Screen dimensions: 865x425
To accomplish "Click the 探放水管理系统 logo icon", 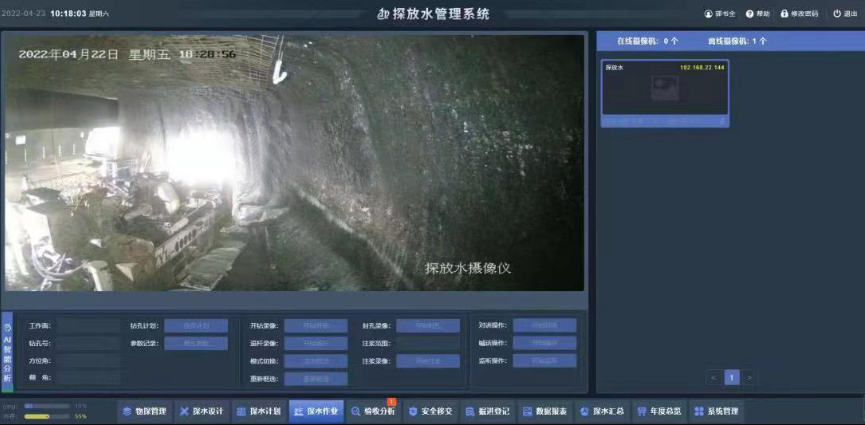I will point(384,14).
